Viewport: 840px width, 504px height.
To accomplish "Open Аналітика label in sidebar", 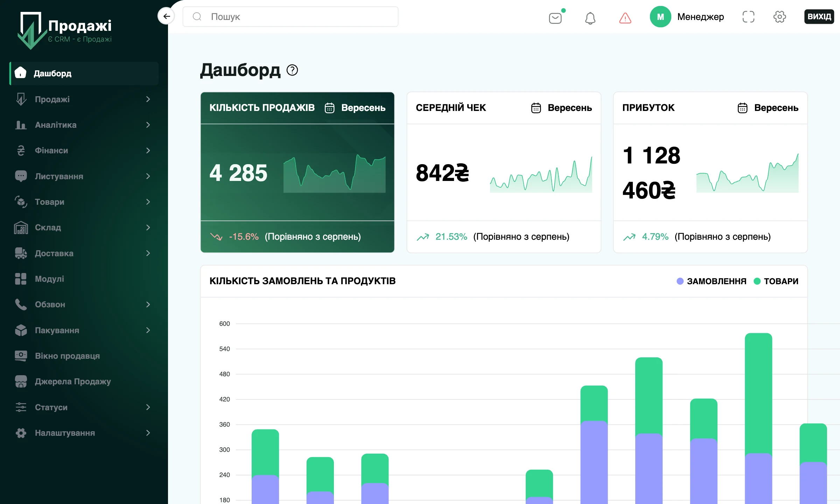I will tap(56, 125).
